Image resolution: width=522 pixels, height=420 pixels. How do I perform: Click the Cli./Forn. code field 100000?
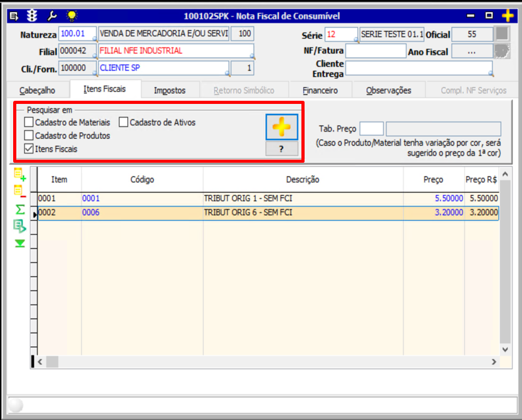(x=77, y=68)
